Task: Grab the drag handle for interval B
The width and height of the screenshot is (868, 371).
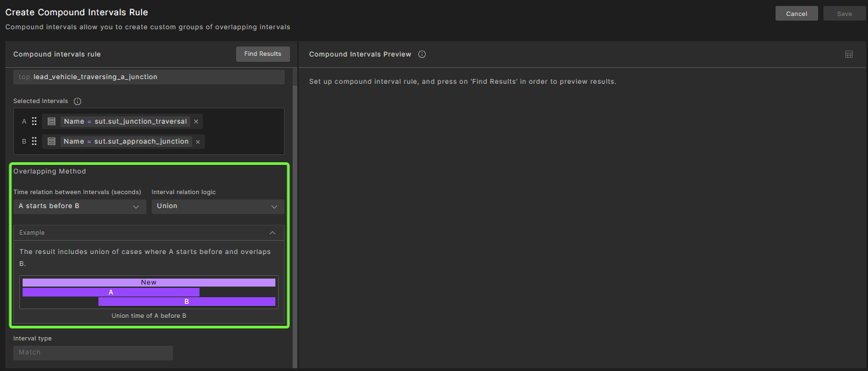Action: coord(35,142)
